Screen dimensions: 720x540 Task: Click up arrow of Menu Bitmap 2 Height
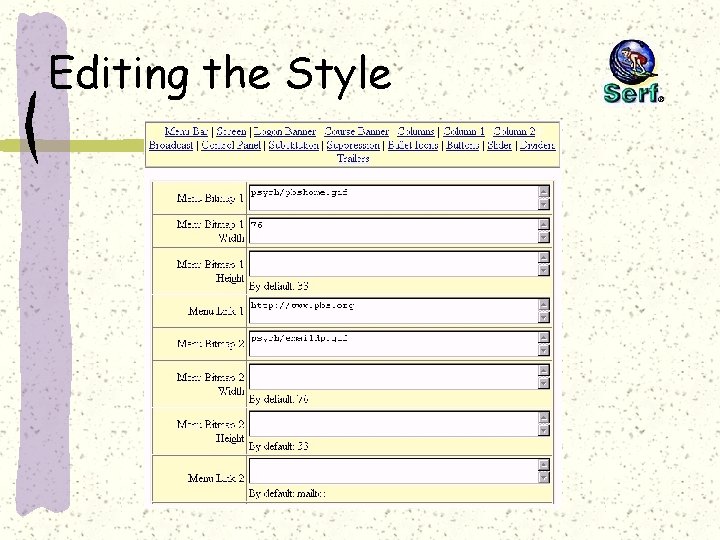point(544,417)
